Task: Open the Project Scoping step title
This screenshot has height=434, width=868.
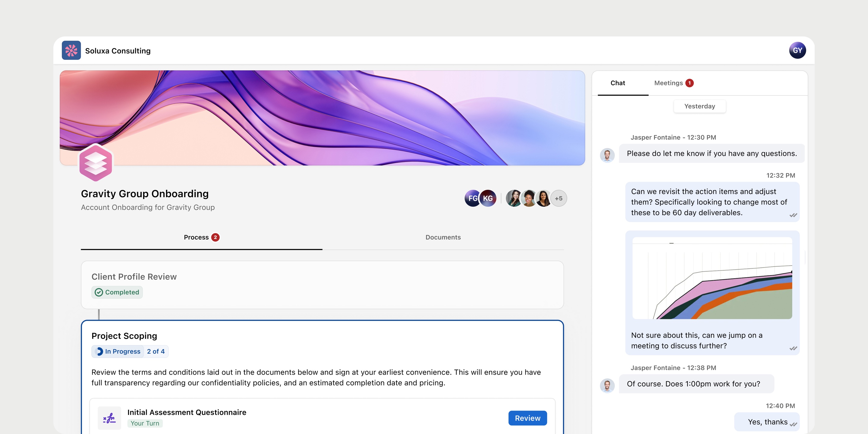Action: pos(124,336)
